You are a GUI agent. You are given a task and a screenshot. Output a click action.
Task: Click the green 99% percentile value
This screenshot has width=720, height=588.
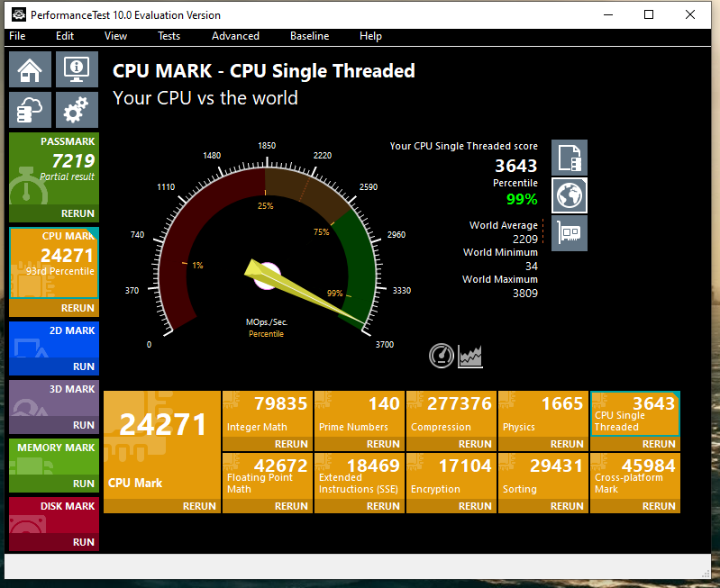522,199
